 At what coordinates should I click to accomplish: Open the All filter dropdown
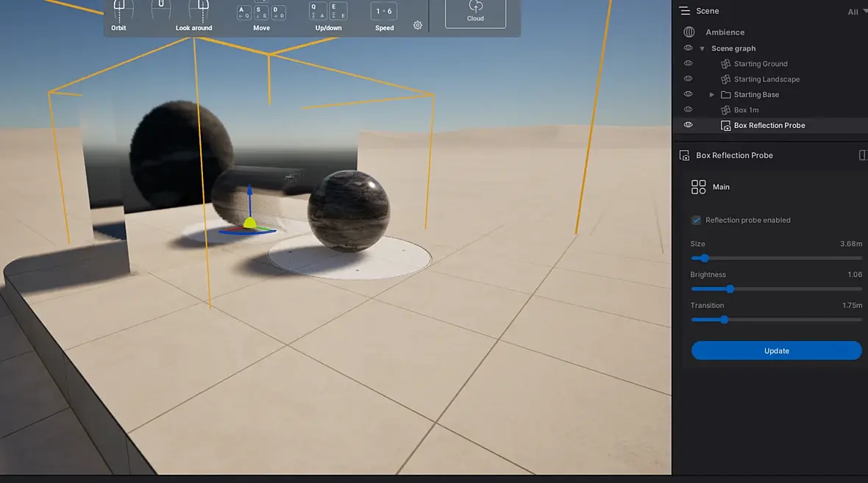pos(856,12)
